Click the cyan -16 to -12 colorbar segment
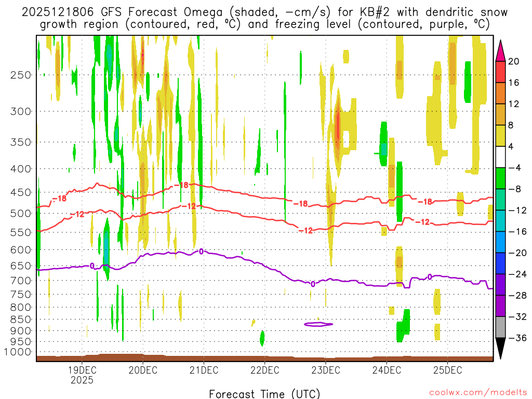Viewport: 532px width, 399px height. pos(500,221)
